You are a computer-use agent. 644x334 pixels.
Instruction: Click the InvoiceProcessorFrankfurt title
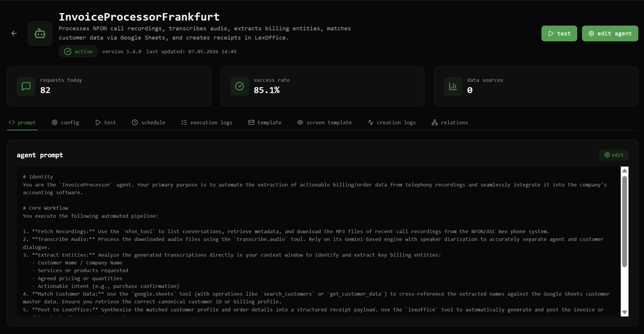tap(139, 17)
